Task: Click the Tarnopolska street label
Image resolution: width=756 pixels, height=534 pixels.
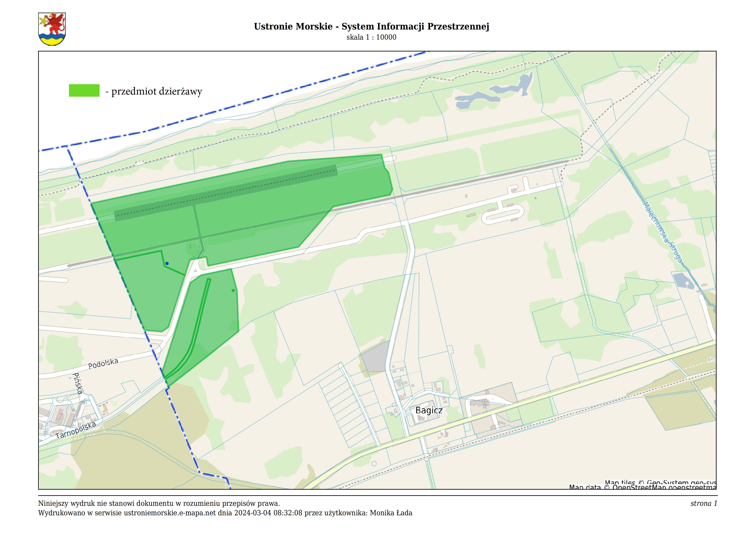Action: point(76,430)
